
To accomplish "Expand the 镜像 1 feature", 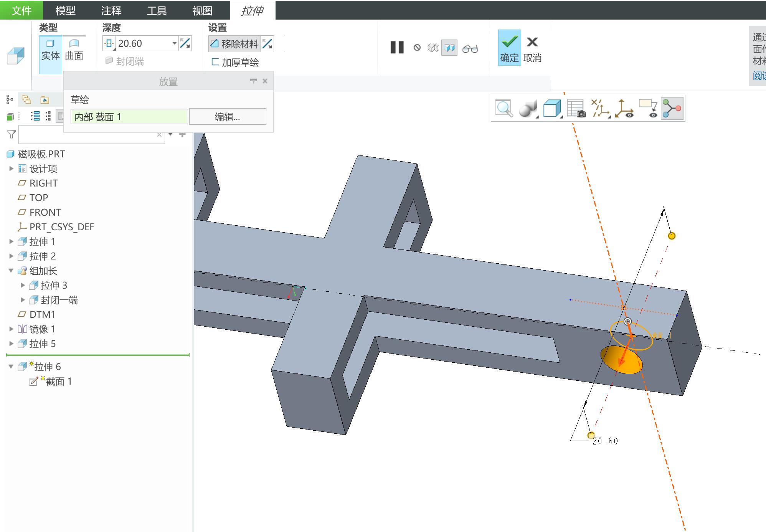I will coord(11,329).
